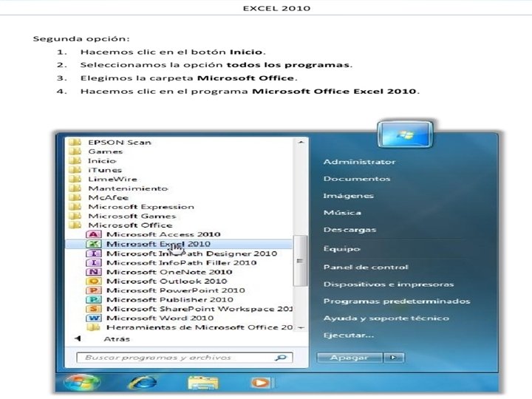The height and width of the screenshot is (399, 532).
Task: Click the Microsoft Expression folder icon
Action: click(x=75, y=207)
